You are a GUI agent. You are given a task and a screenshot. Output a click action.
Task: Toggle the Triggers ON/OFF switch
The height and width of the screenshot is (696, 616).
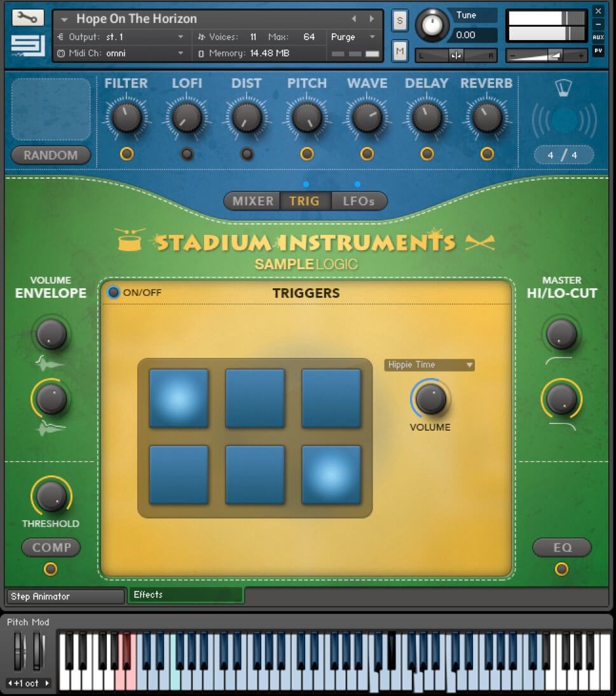114,292
